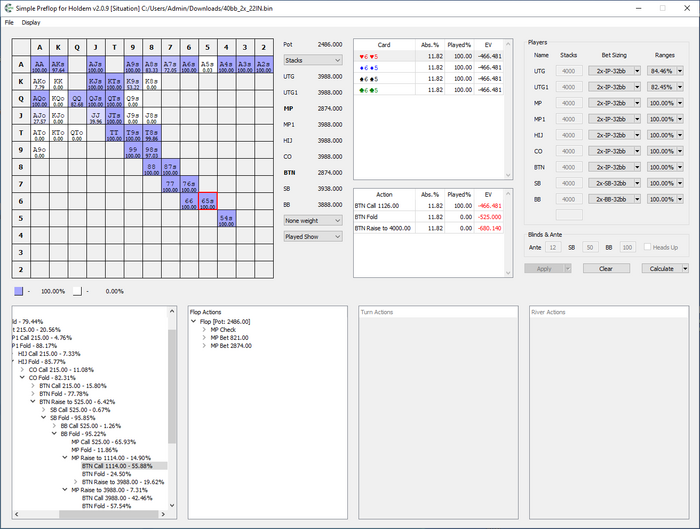Click the EV column header in Card table

coord(488,45)
